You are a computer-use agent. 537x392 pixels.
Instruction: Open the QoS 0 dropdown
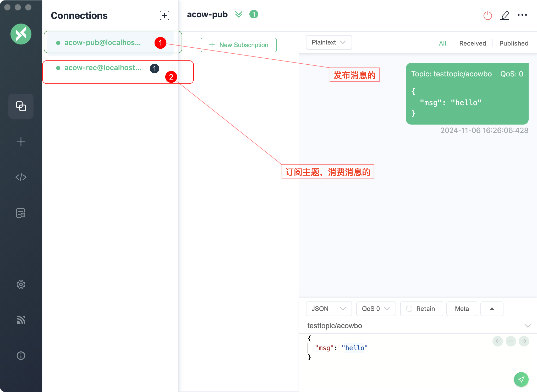[376, 309]
